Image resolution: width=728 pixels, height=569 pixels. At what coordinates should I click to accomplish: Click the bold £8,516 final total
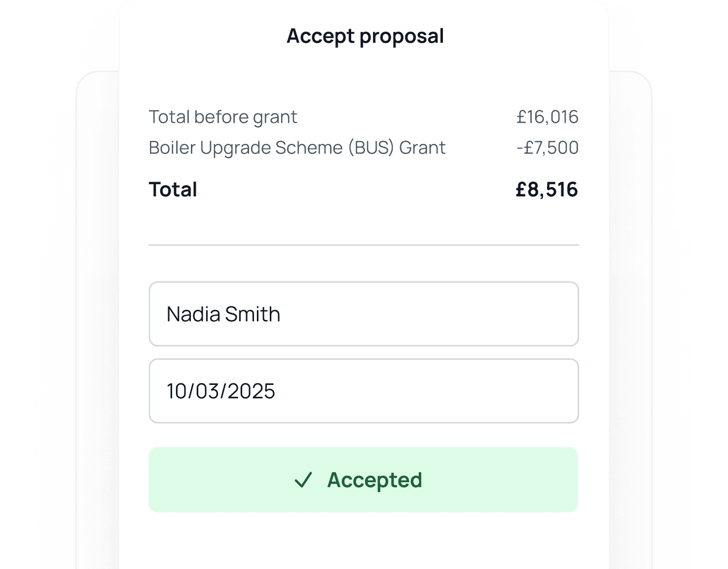(546, 190)
